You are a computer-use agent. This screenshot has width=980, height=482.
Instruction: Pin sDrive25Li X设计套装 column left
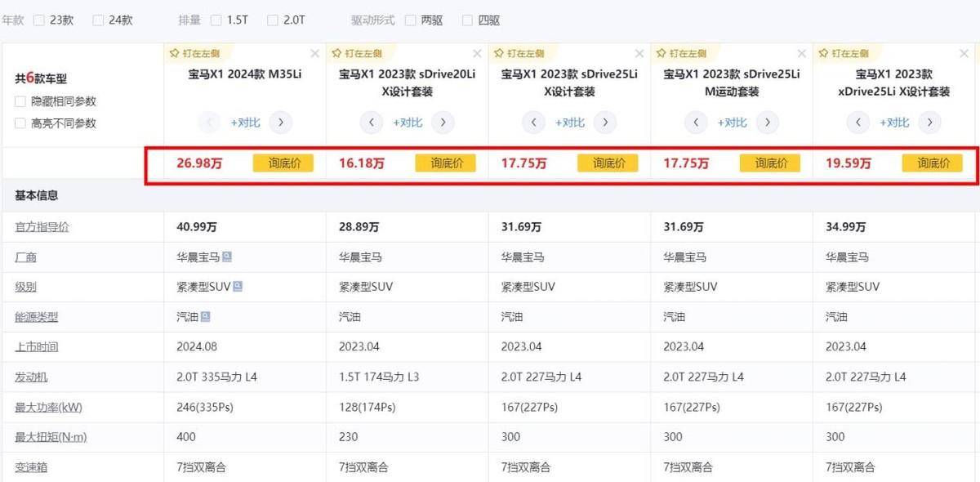(518, 53)
